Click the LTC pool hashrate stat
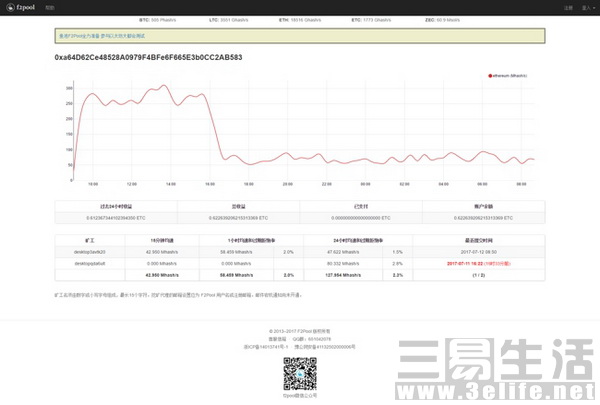 [228, 20]
